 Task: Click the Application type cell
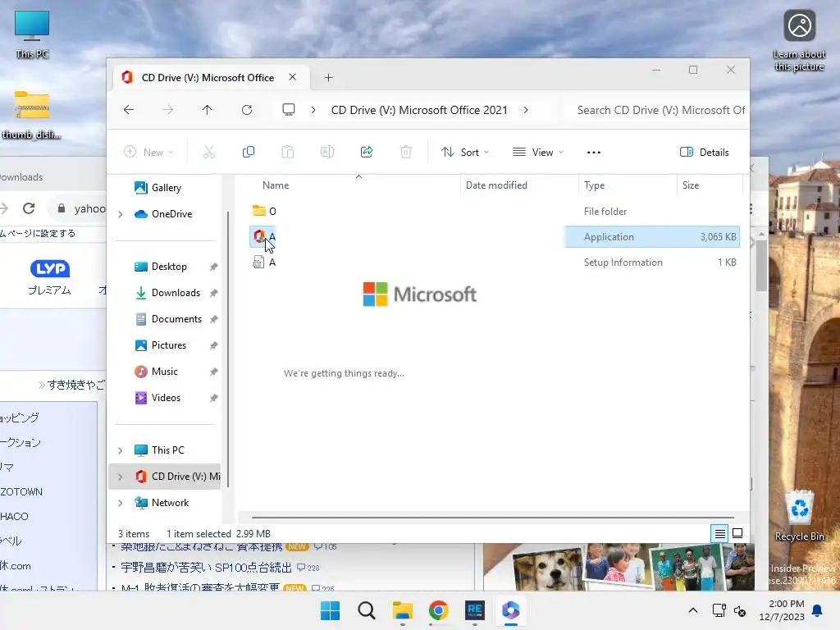(x=609, y=237)
